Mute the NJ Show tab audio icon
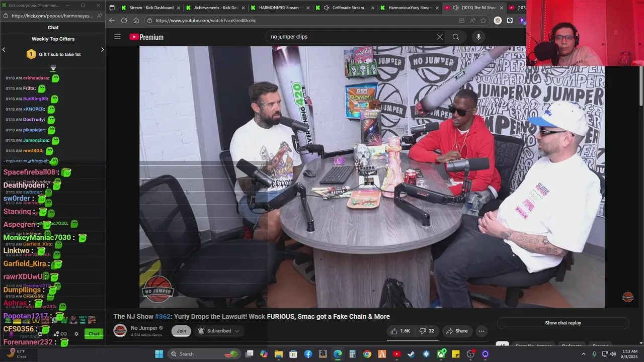This screenshot has width=644, height=362. coord(455,8)
